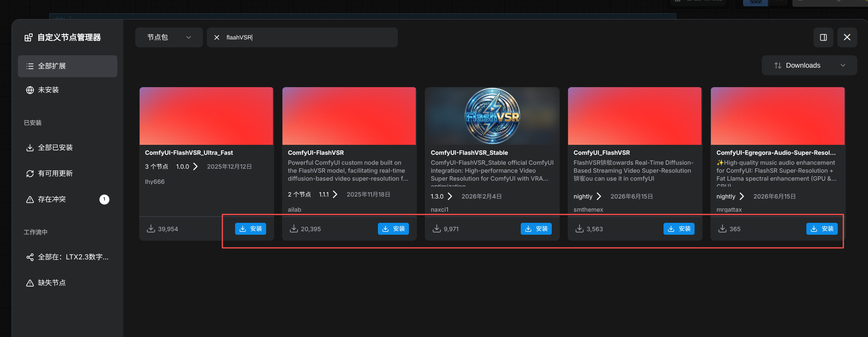
Task: Close the custom node manager dialog
Action: pyautogui.click(x=847, y=37)
